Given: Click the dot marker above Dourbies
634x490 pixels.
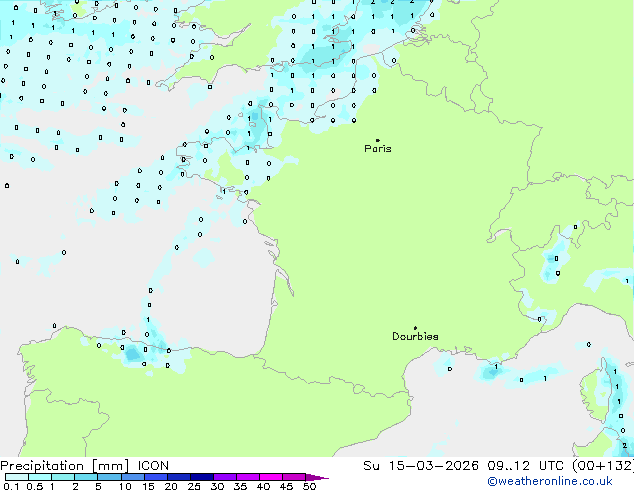Looking at the screenshot, I should 415,328.
